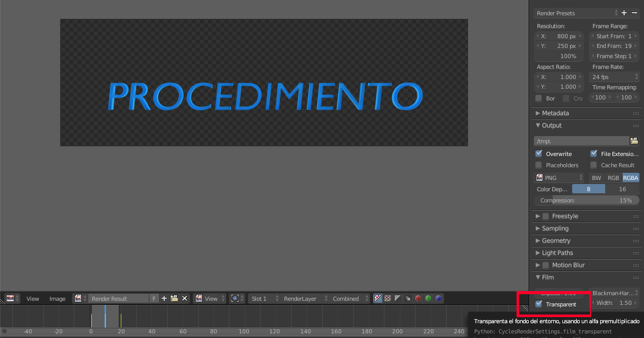
Task: Click the output path file browser icon
Action: tap(634, 141)
